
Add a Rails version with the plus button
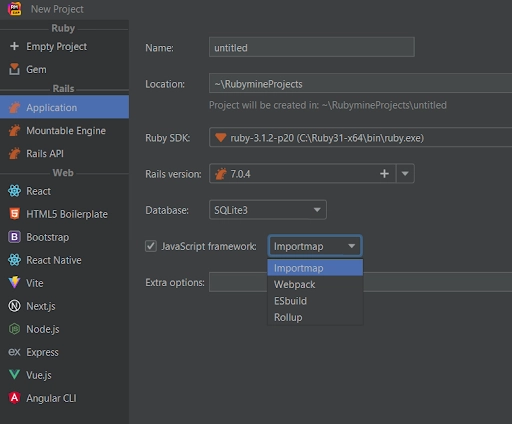384,173
